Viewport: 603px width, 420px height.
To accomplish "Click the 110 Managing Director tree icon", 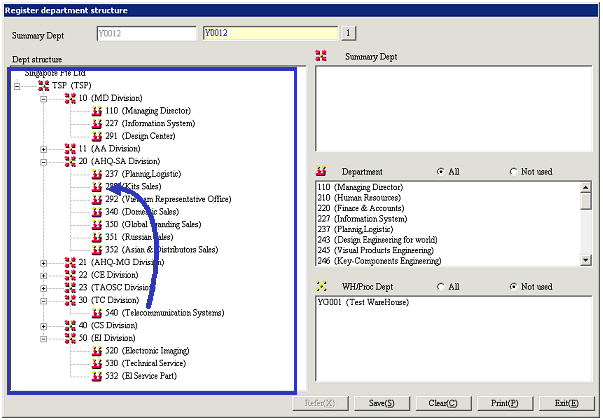I will click(x=97, y=111).
